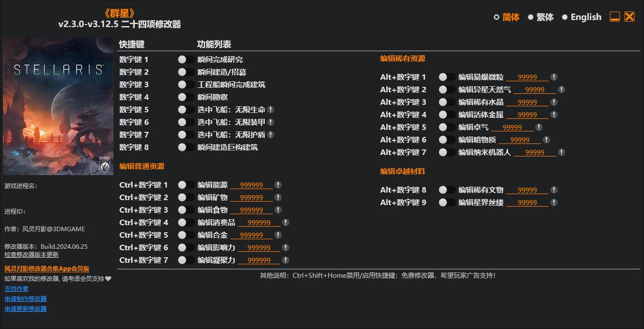
Task: Toggle 瞬间建造巨构建筑 switch
Action: (x=186, y=147)
